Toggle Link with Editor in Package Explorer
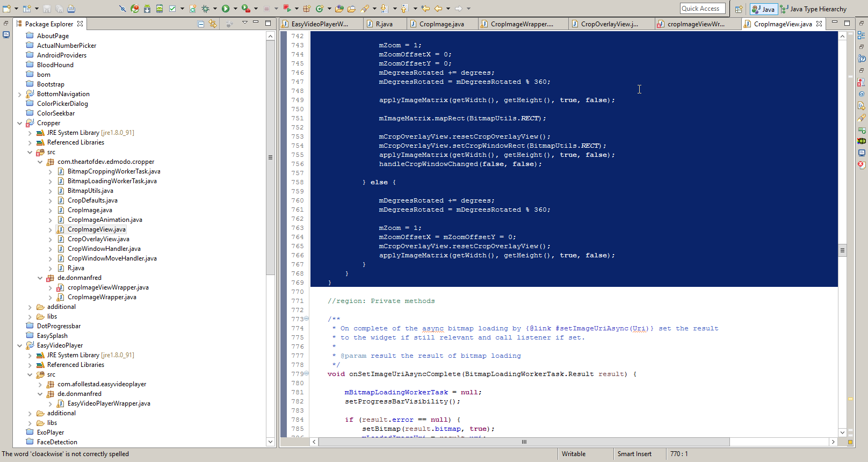 coord(213,24)
